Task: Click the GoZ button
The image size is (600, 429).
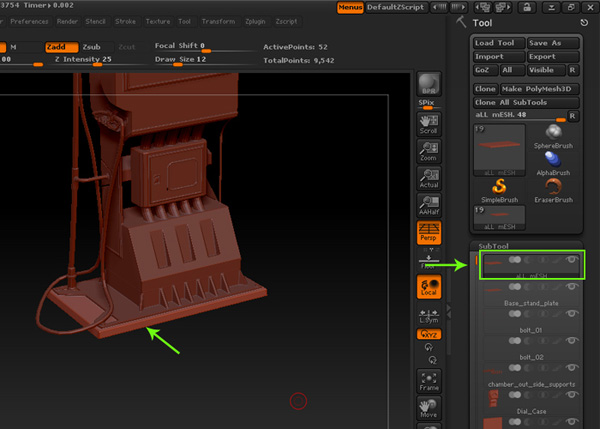Action: (486, 70)
